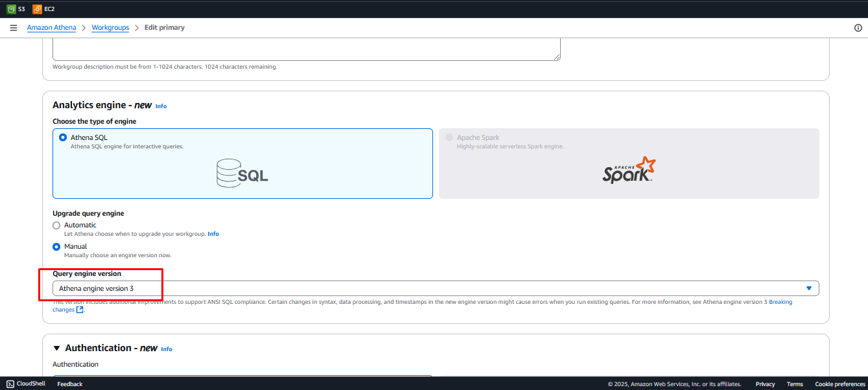868x390 pixels.
Task: Click the external link icon after Breaking changes
Action: click(x=80, y=310)
